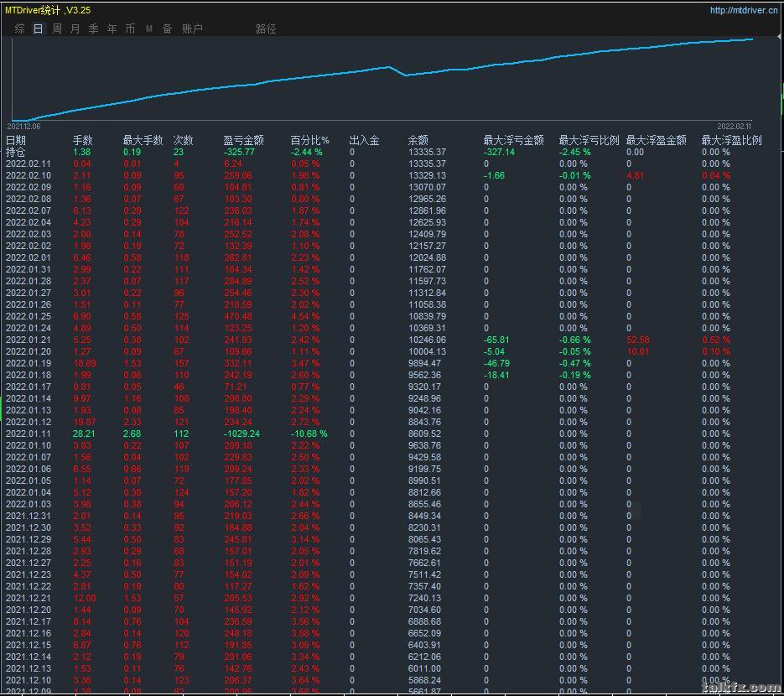The height and width of the screenshot is (696, 784).
Task: Select the 最大手数 column header
Action: (143, 141)
